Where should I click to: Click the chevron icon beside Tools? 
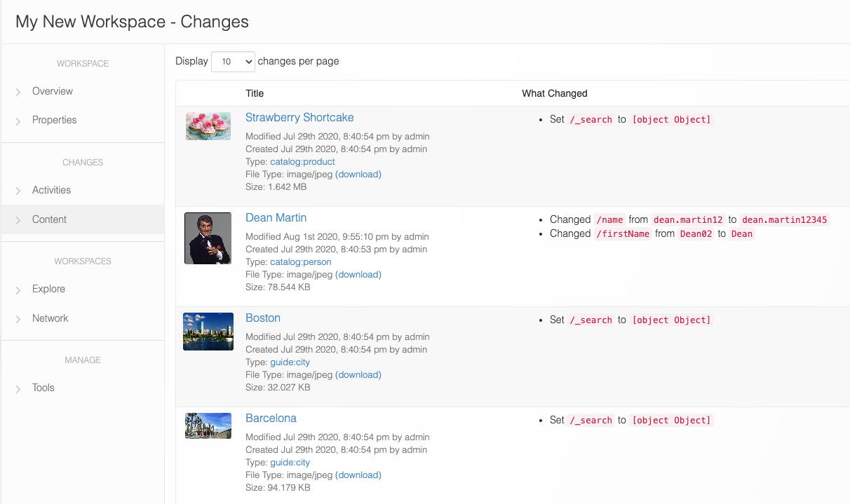coord(18,388)
